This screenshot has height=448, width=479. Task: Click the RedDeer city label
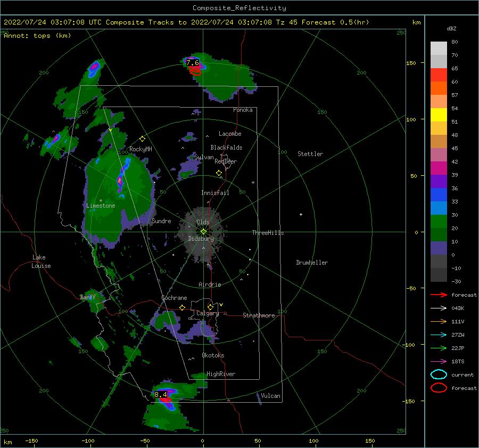click(x=226, y=161)
